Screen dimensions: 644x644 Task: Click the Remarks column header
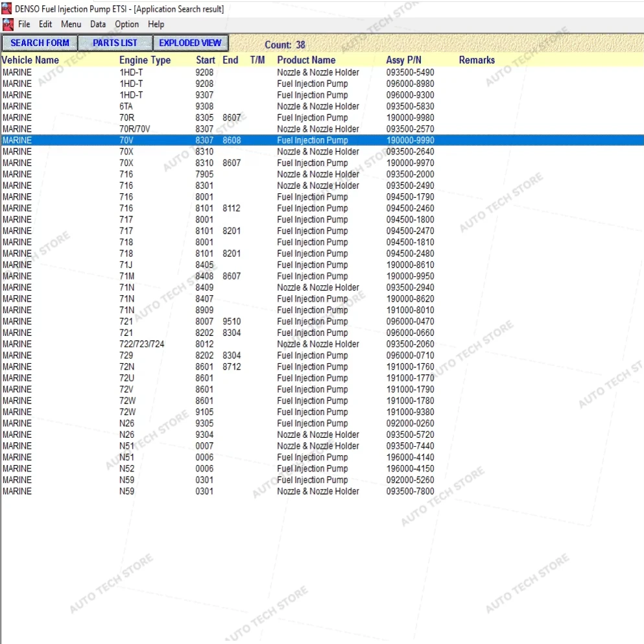(x=477, y=60)
